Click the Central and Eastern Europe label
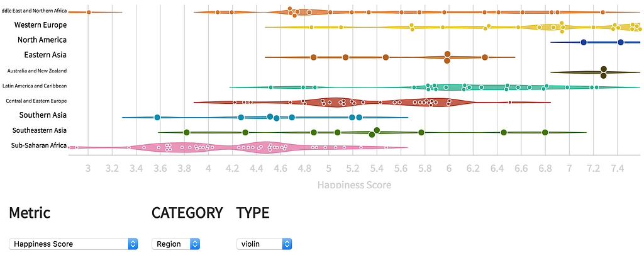The image size is (644, 260). point(36,101)
